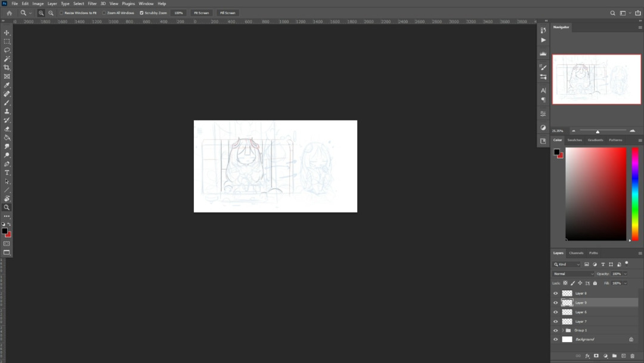This screenshot has width=644, height=363.
Task: Select the Crop tool
Action: point(7,67)
